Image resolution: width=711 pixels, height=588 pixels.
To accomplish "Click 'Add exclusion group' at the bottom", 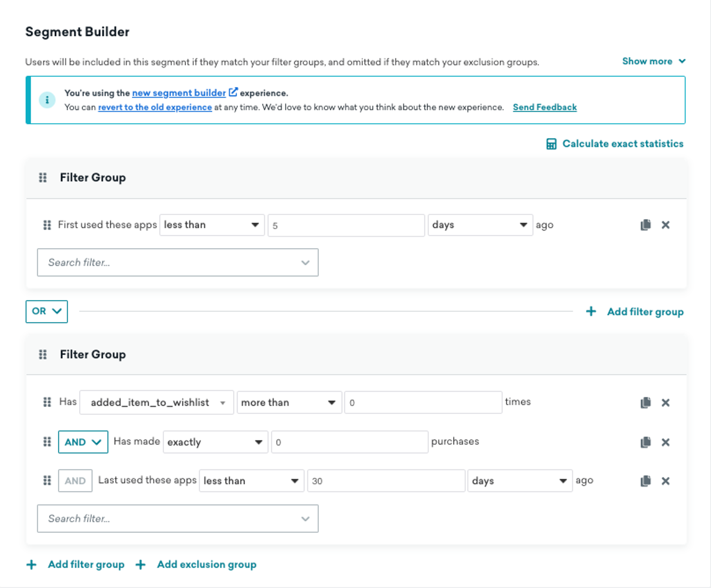I will click(x=206, y=564).
